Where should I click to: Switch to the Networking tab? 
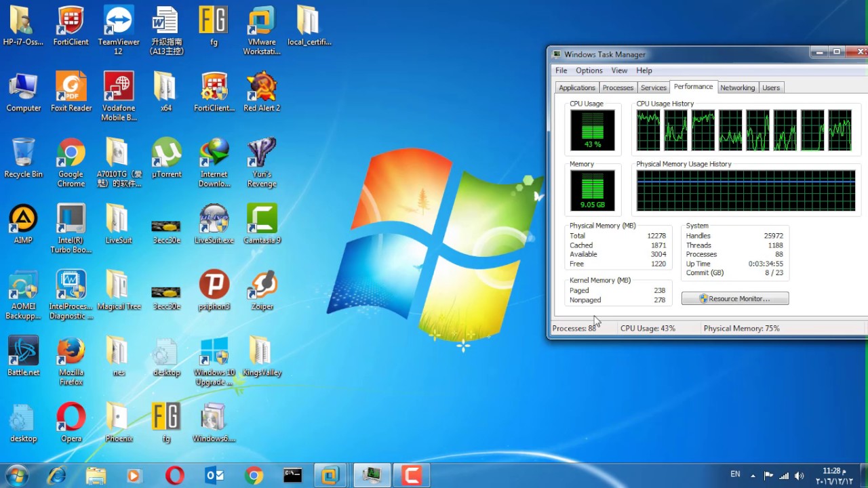point(737,87)
